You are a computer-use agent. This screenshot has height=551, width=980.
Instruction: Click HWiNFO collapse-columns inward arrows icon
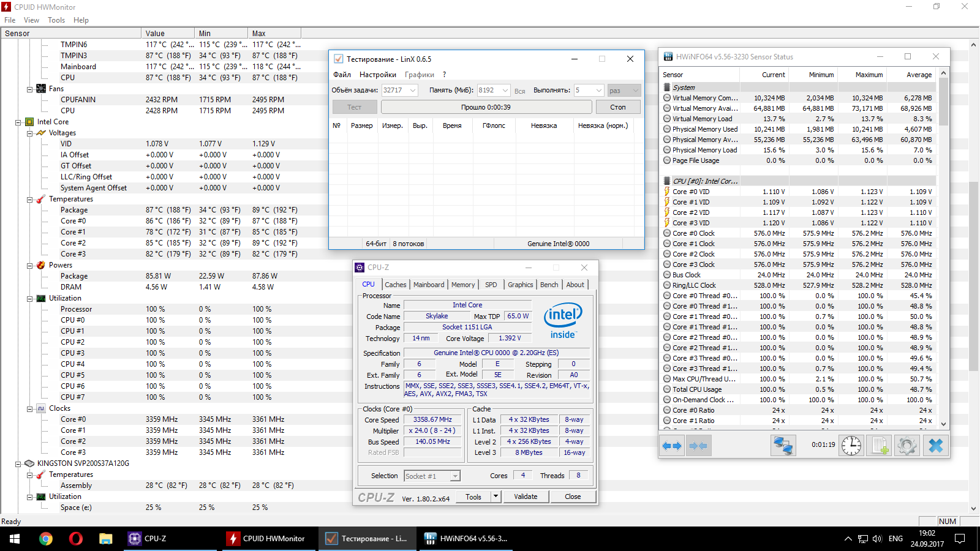point(698,446)
